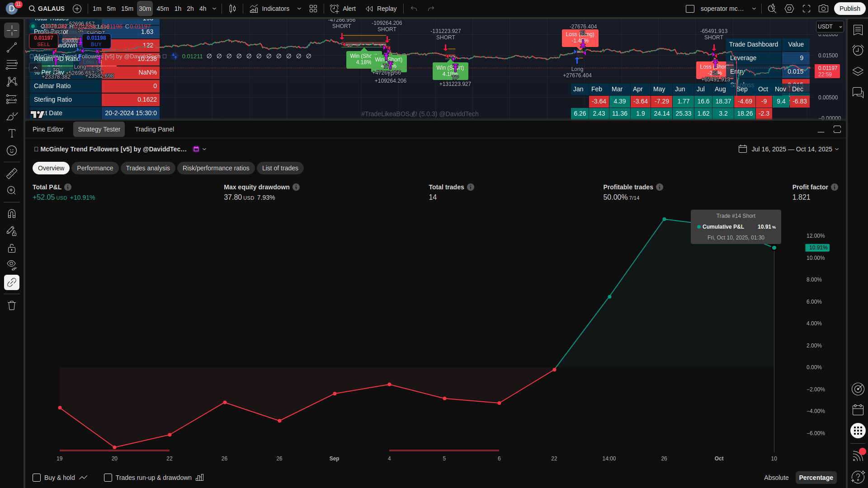Image resolution: width=868 pixels, height=488 pixels.
Task: Select the Trend line drawing tool
Action: pyautogui.click(x=12, y=48)
